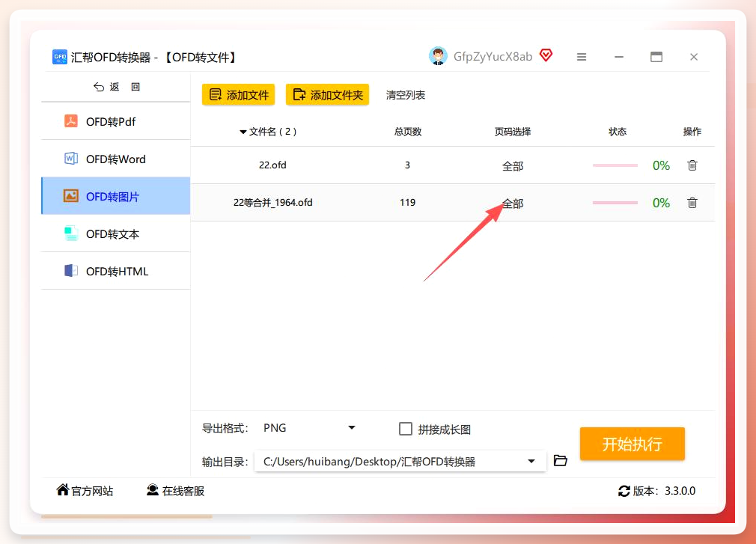Click the 操作 column header

click(692, 132)
